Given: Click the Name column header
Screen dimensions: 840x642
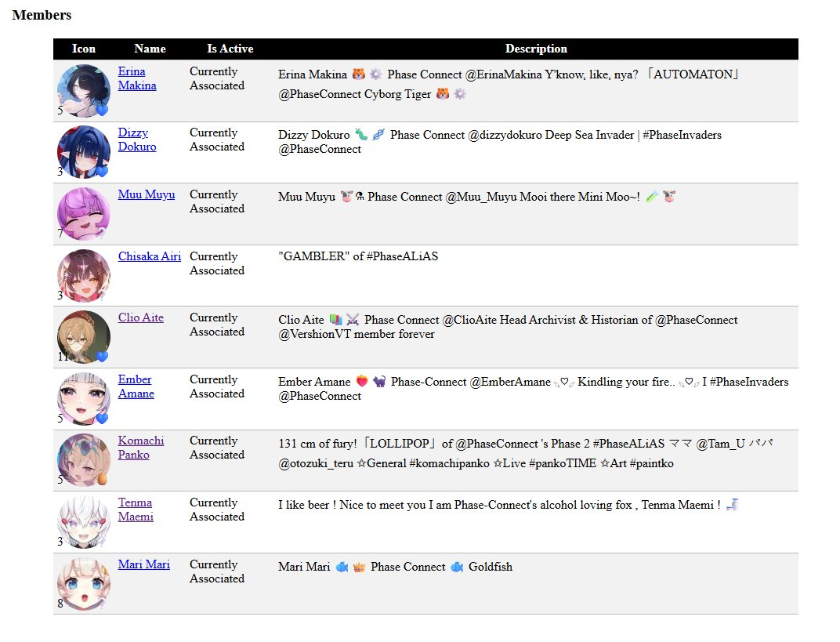Looking at the screenshot, I should point(150,49).
